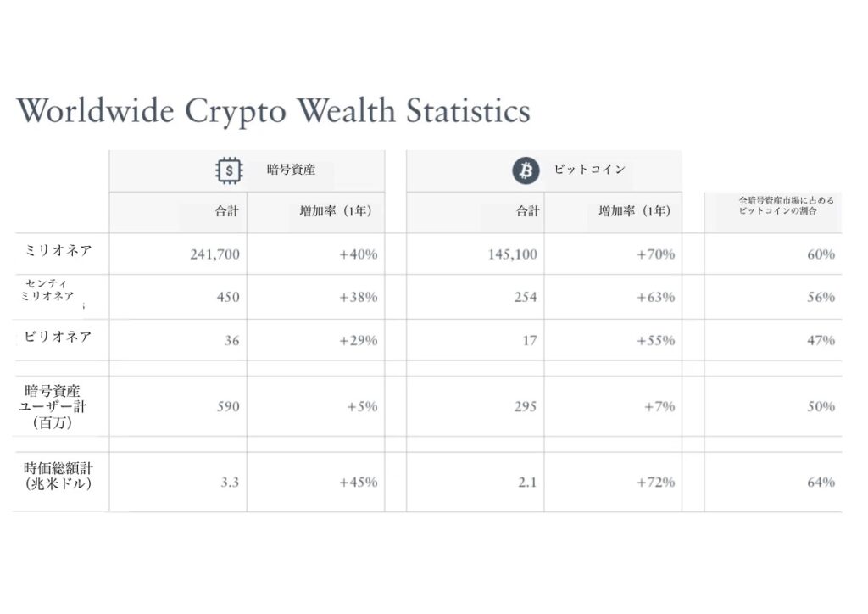Select the 暗号資産 column group header
The height and width of the screenshot is (614, 868).
click(291, 170)
